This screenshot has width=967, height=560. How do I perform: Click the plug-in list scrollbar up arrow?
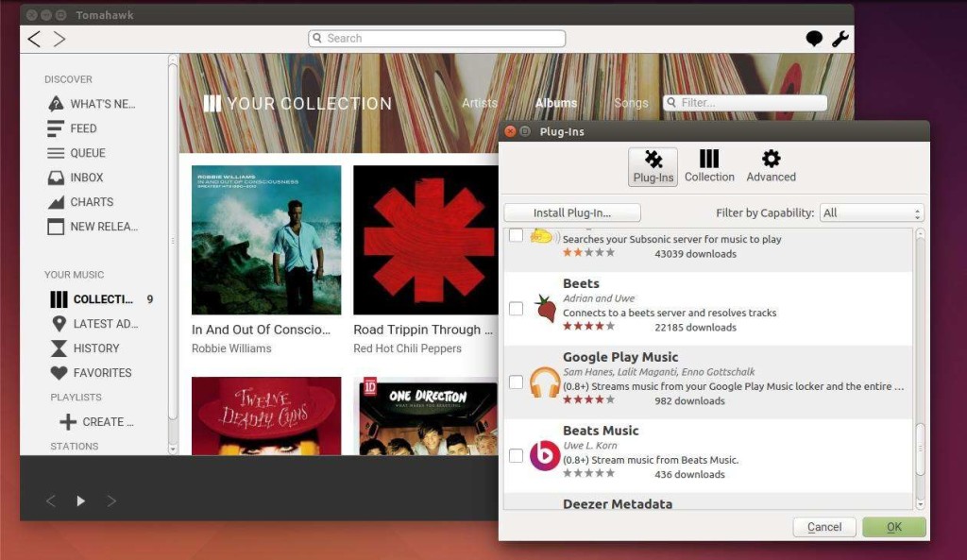click(x=920, y=234)
